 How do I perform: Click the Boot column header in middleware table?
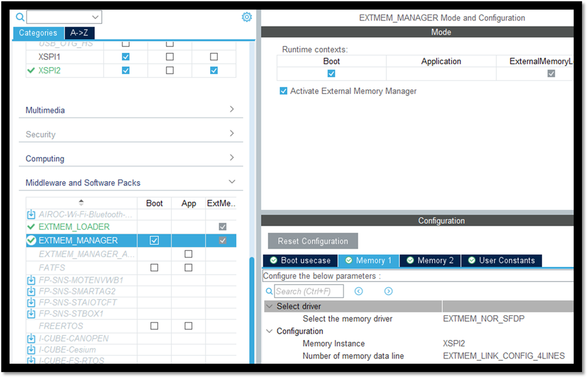154,203
